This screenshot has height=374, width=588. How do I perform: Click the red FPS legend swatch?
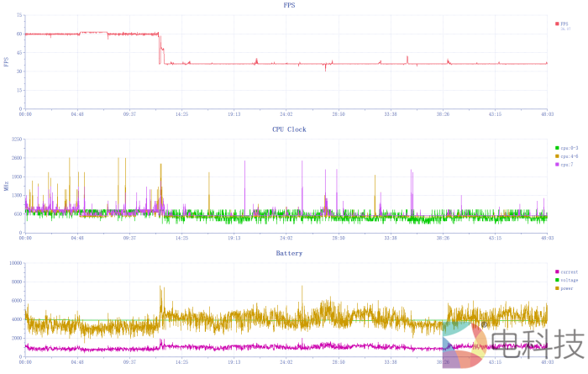[x=557, y=24]
